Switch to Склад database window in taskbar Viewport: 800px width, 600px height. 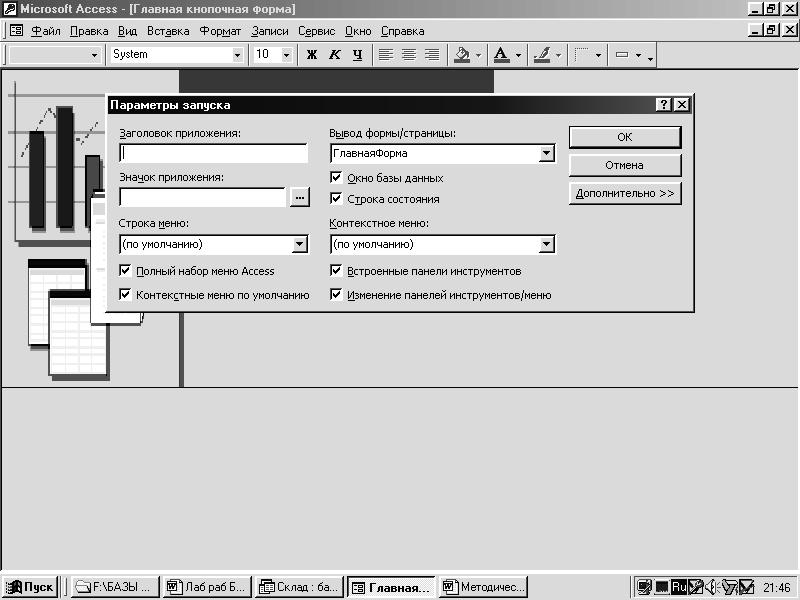click(299, 587)
